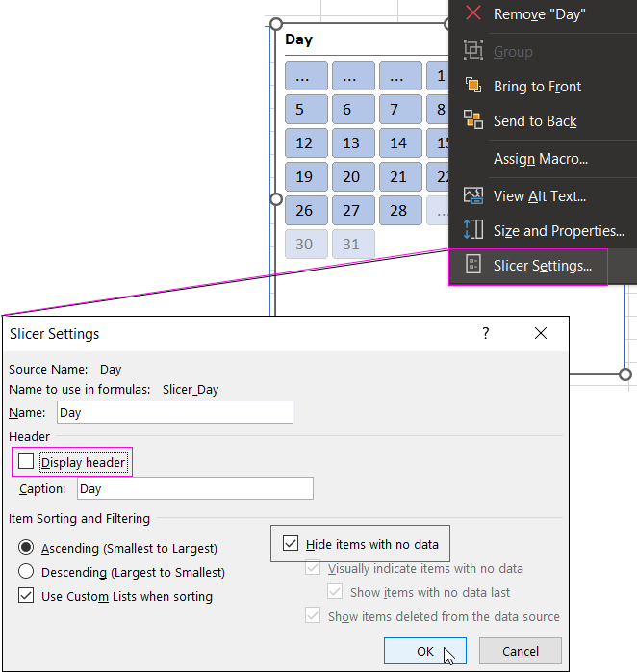Click the Send to Back icon
The image size is (637, 672).
point(472,120)
